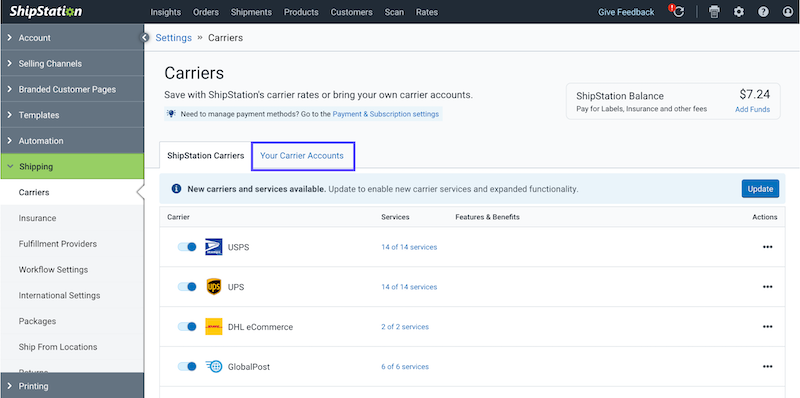The height and width of the screenshot is (398, 800).
Task: Open actions menu for UPS row
Action: [x=767, y=287]
